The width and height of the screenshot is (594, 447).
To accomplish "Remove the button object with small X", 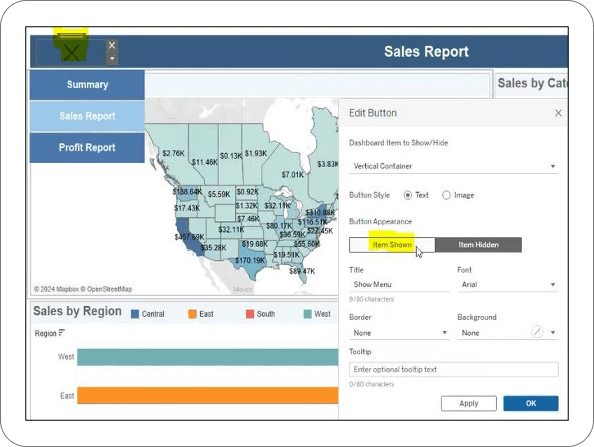I will pyautogui.click(x=112, y=45).
